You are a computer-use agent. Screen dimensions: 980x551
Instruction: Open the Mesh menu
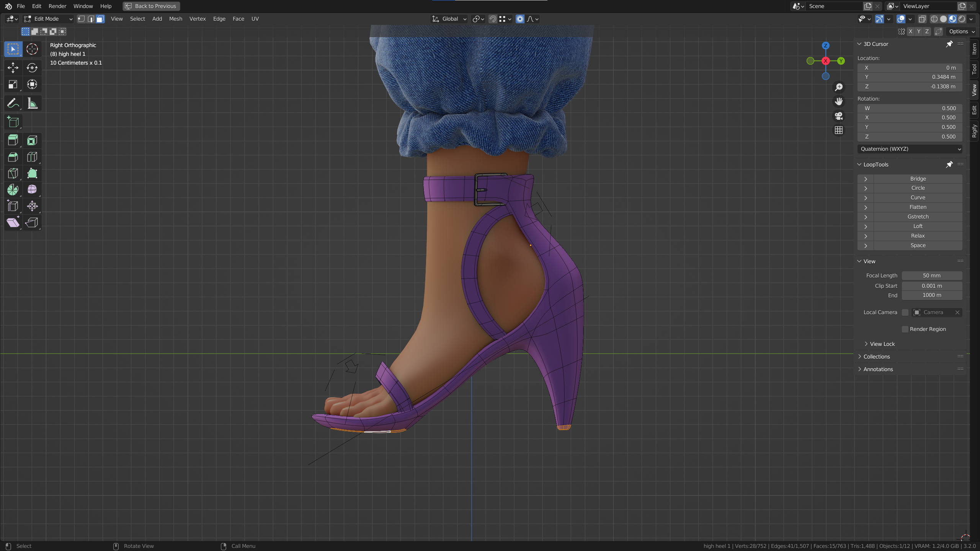click(x=176, y=19)
